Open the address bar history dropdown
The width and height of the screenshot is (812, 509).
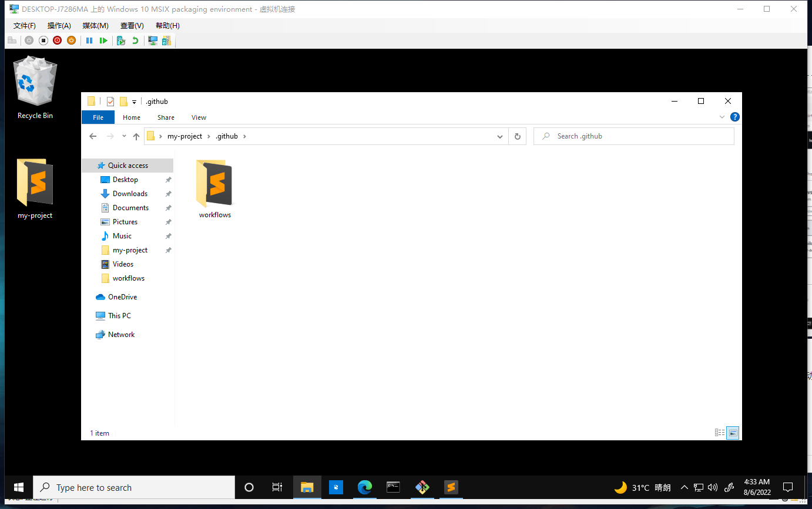point(500,136)
